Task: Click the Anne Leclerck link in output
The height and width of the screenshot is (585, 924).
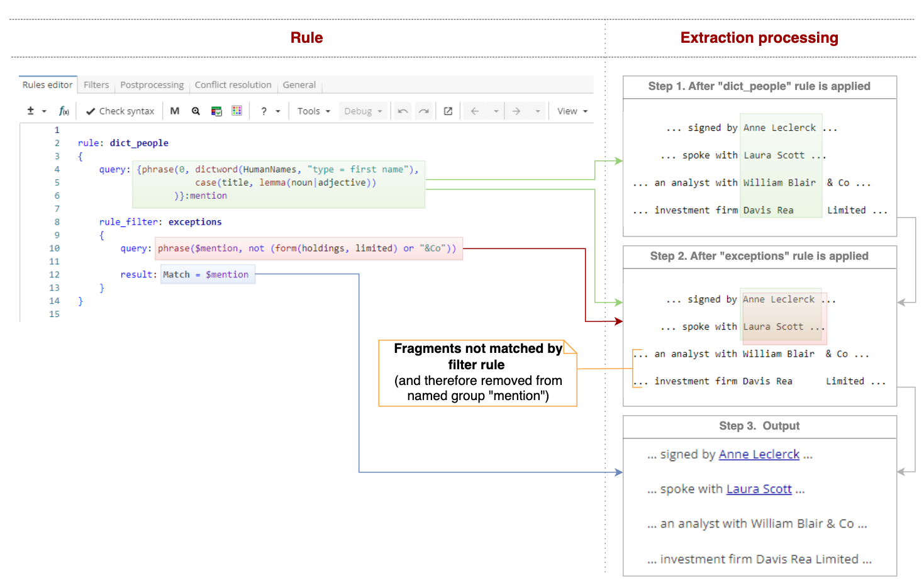Action: click(759, 454)
